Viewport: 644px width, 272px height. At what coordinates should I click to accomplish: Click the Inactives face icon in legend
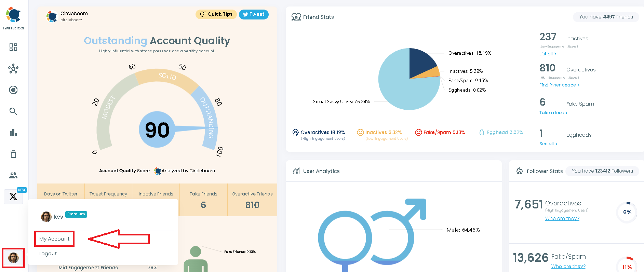pos(360,132)
